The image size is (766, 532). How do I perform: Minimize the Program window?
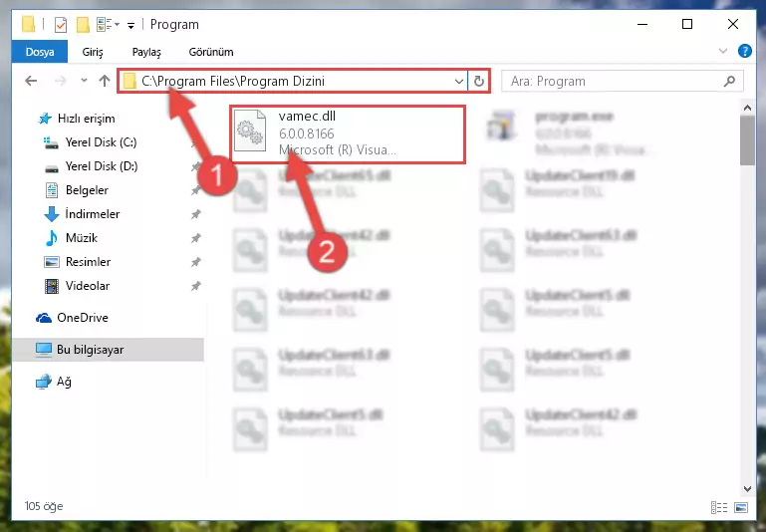[642, 24]
